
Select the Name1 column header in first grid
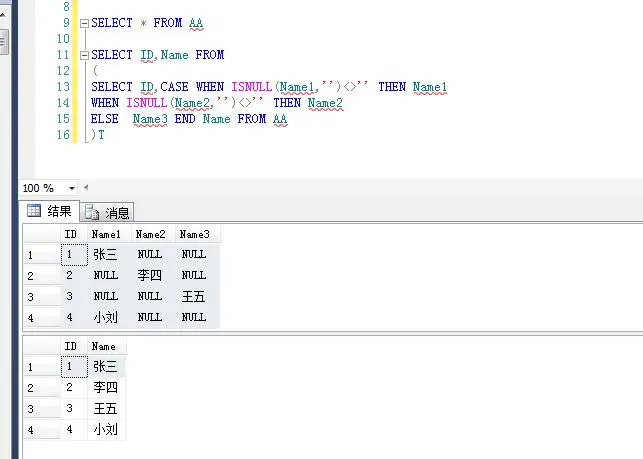pos(109,234)
